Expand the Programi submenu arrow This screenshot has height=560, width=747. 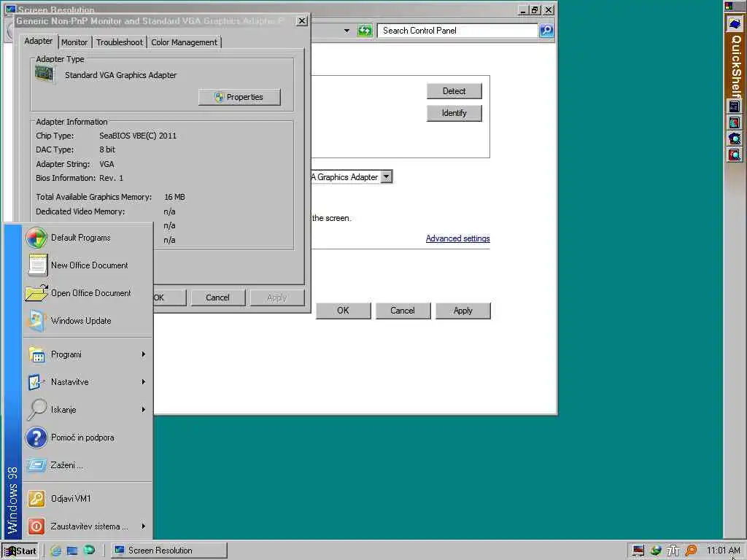click(x=143, y=354)
